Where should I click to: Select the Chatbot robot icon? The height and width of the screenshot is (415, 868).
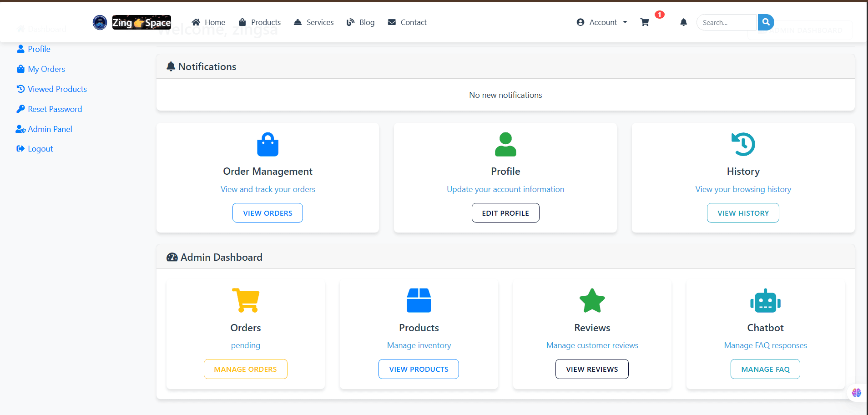765,300
